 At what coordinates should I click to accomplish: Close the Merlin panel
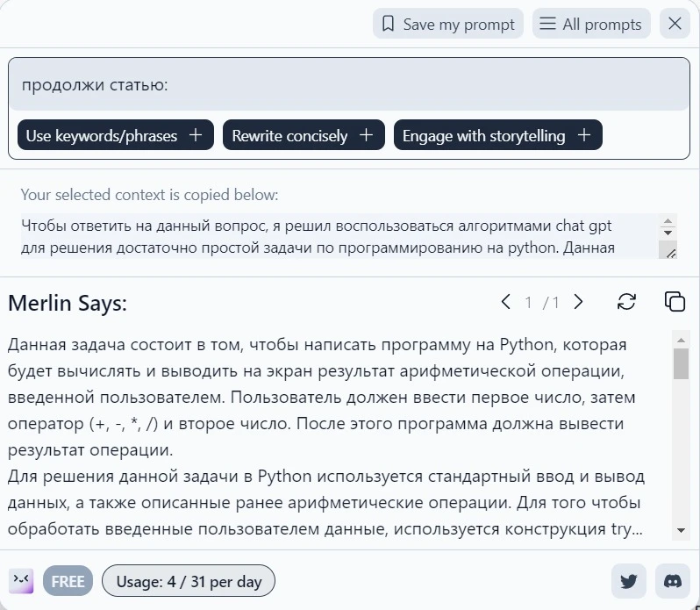coord(675,24)
